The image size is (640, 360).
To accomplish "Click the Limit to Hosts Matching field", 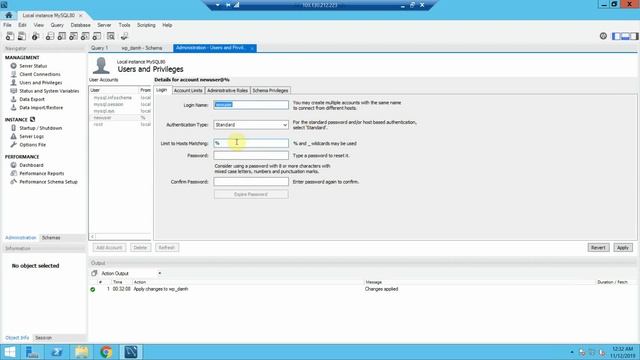I will click(x=251, y=143).
